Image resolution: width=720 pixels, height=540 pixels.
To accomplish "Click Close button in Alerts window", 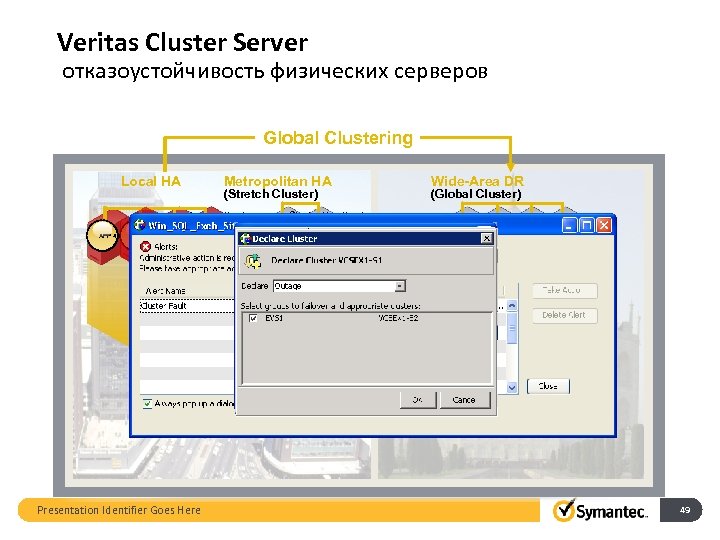I will [x=548, y=386].
